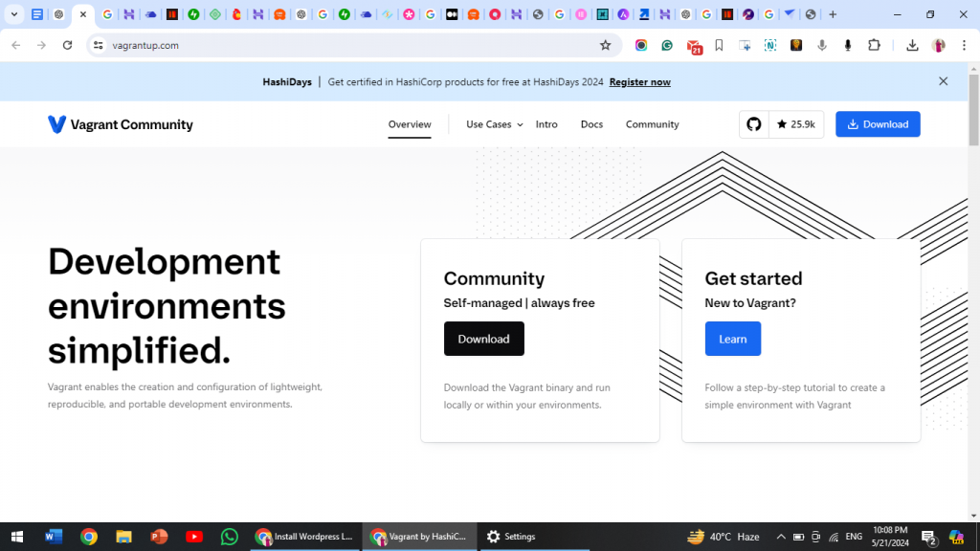The height and width of the screenshot is (551, 980).
Task: Expand the Use Cases dropdown
Action: tap(494, 124)
